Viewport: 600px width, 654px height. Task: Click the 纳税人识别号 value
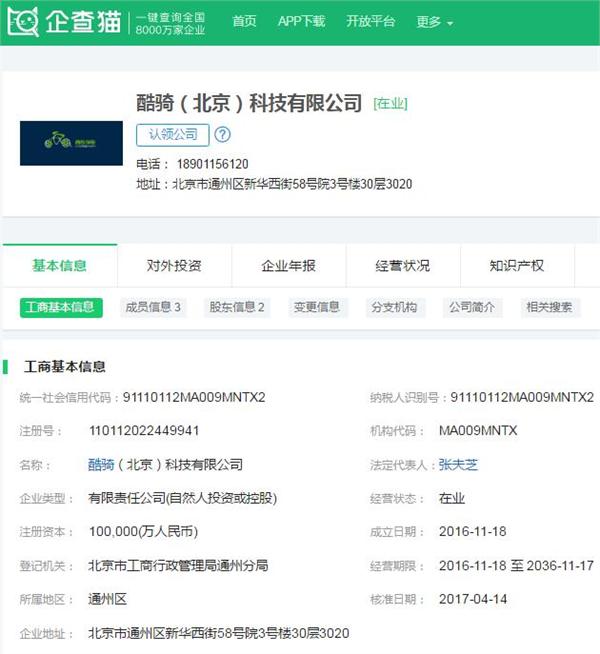click(522, 397)
